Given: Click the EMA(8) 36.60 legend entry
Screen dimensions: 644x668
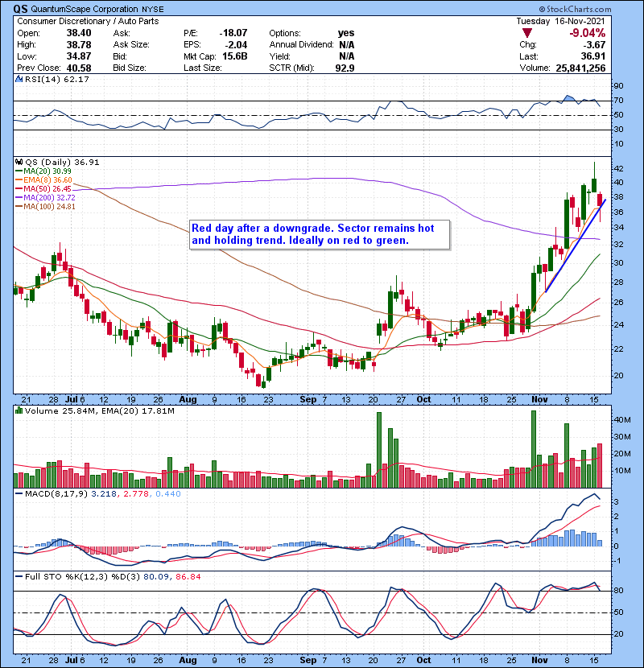Looking at the screenshot, I should coord(44,179).
